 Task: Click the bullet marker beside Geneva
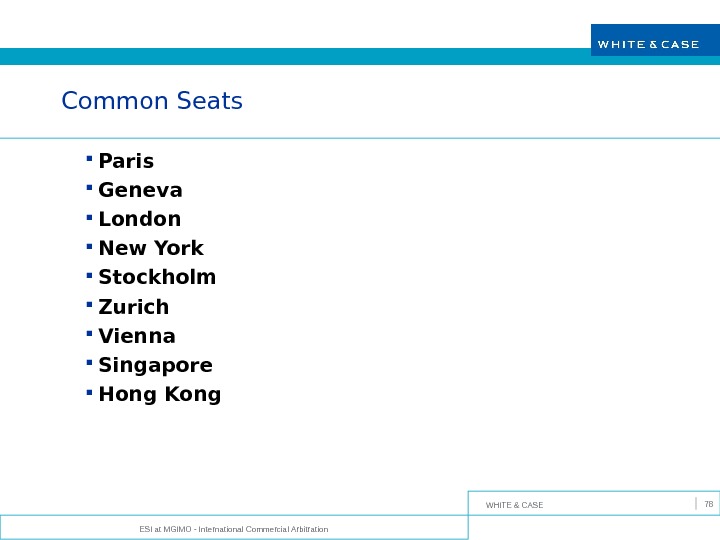[x=89, y=186]
